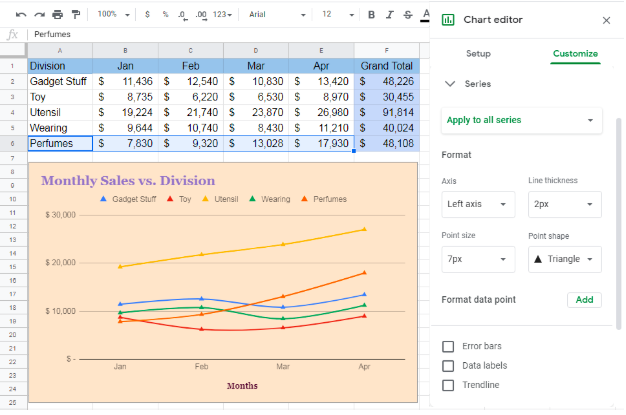
Task: Collapse the Series section
Action: [450, 84]
